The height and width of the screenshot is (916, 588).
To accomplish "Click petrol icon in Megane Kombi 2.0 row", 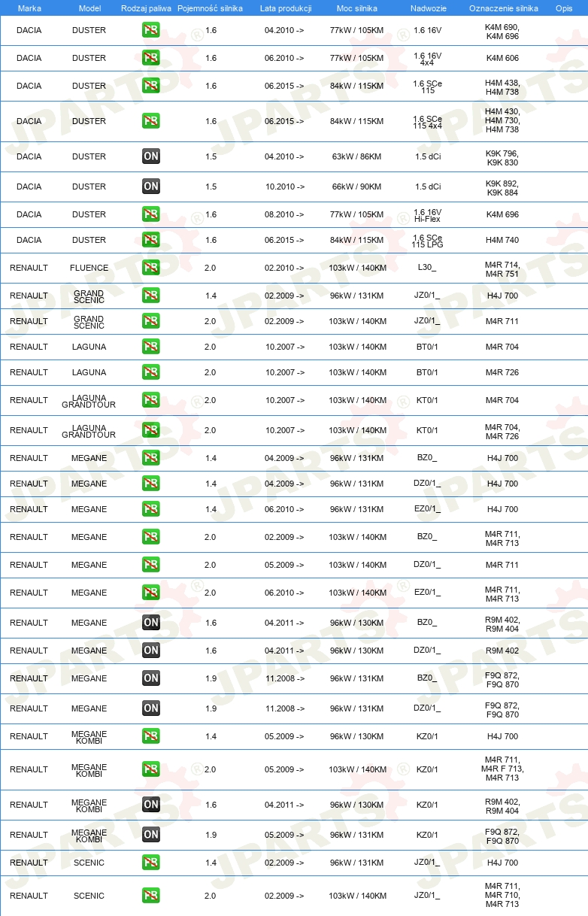I will click(151, 769).
